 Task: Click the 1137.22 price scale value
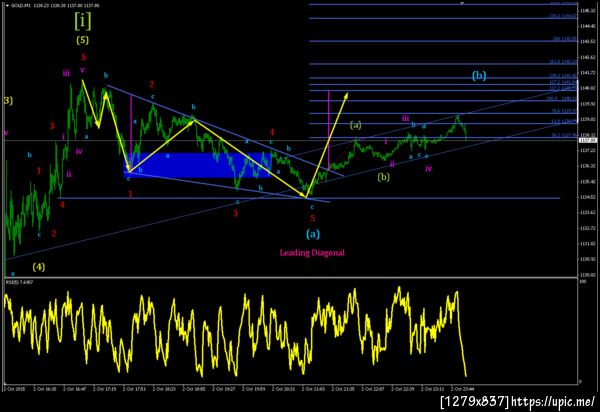pos(587,151)
